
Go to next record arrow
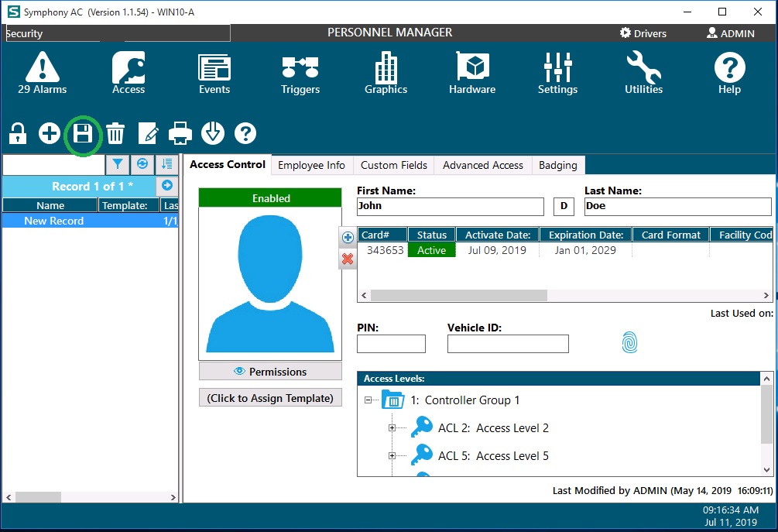coord(167,186)
